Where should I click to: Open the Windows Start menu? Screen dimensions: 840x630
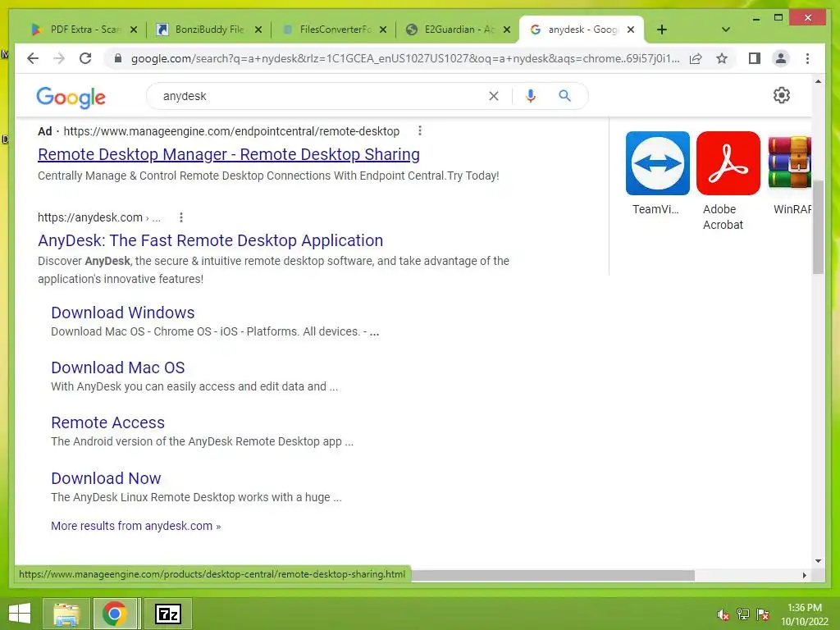(20, 614)
